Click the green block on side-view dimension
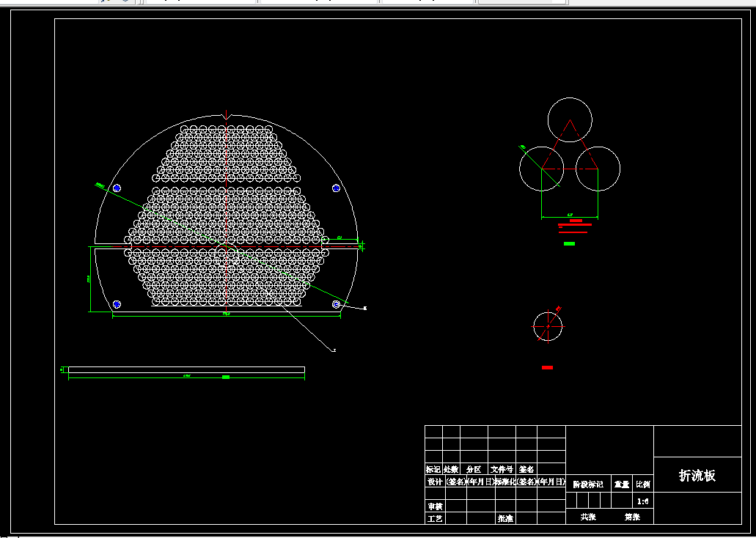 [x=226, y=377]
